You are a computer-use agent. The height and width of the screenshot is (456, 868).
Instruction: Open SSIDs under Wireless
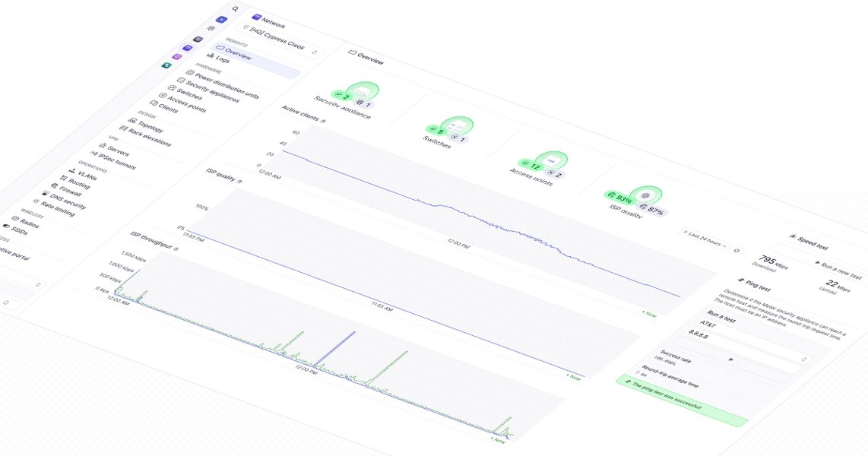[15, 228]
